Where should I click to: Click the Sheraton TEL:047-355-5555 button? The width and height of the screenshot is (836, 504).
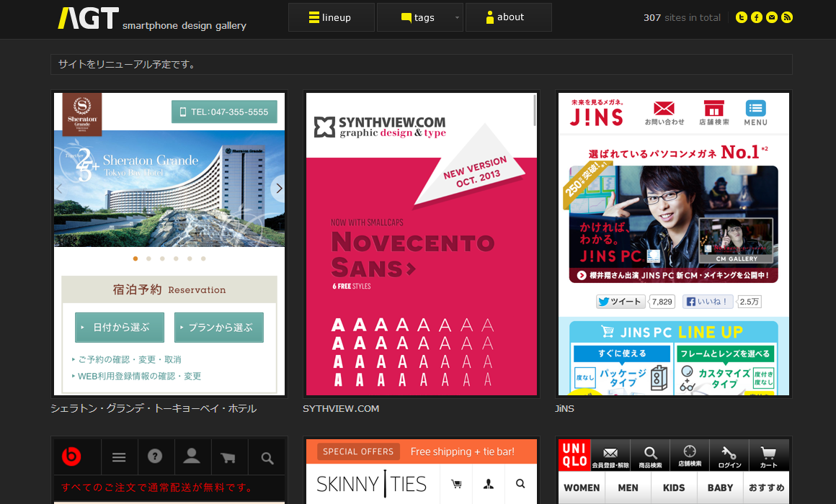click(224, 112)
